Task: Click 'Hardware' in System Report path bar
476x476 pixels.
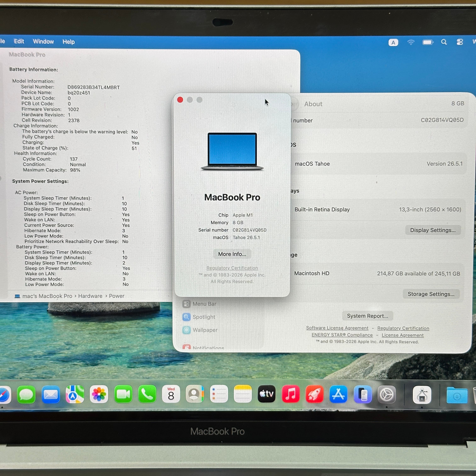Action: (90, 296)
